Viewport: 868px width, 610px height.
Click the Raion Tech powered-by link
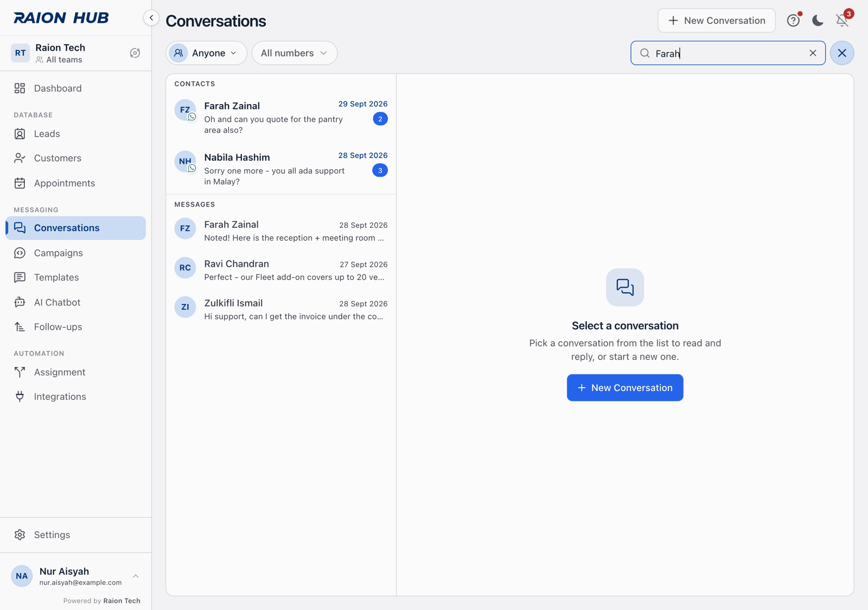pyautogui.click(x=122, y=601)
